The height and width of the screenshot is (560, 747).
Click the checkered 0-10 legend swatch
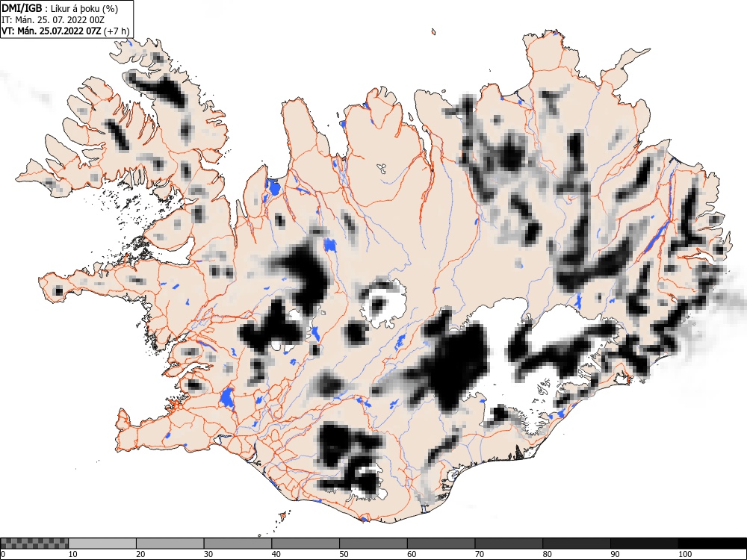(x=35, y=544)
